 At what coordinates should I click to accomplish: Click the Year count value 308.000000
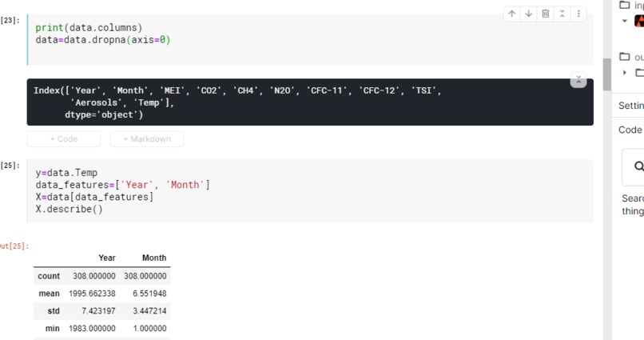point(94,276)
